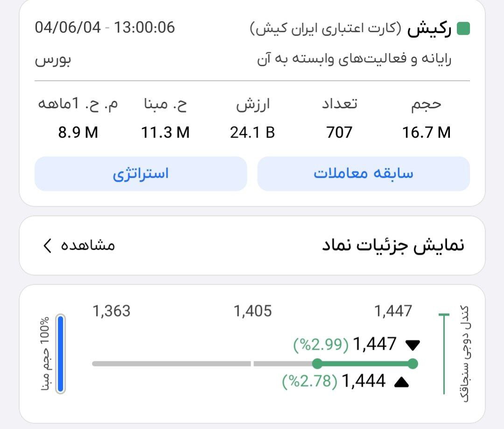
Task: Click the downward black triangle next to 1,447
Action: pos(413,345)
